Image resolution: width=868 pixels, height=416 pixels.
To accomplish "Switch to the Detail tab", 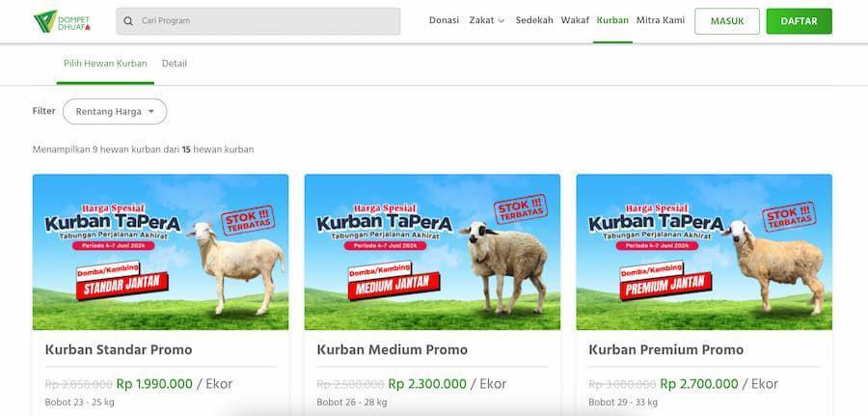I will (x=175, y=64).
